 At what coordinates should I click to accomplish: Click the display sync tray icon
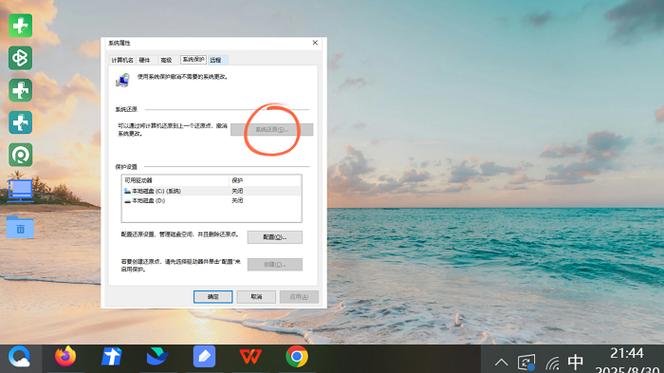(526, 362)
